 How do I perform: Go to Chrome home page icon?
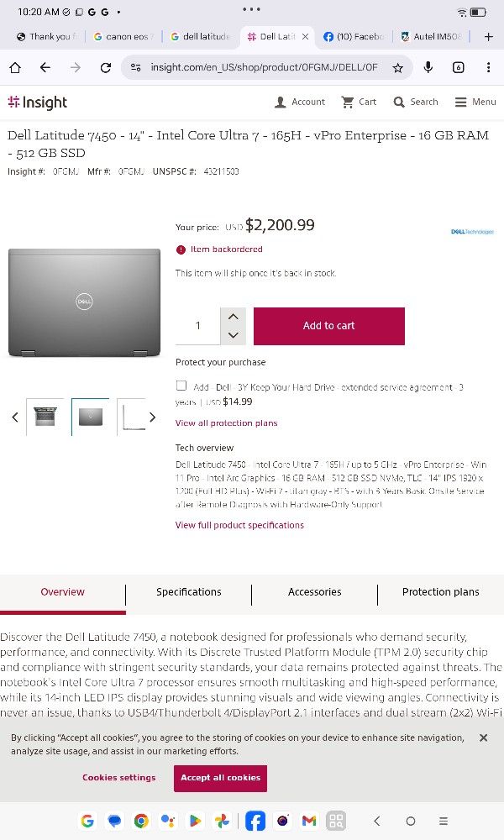[x=15, y=68]
